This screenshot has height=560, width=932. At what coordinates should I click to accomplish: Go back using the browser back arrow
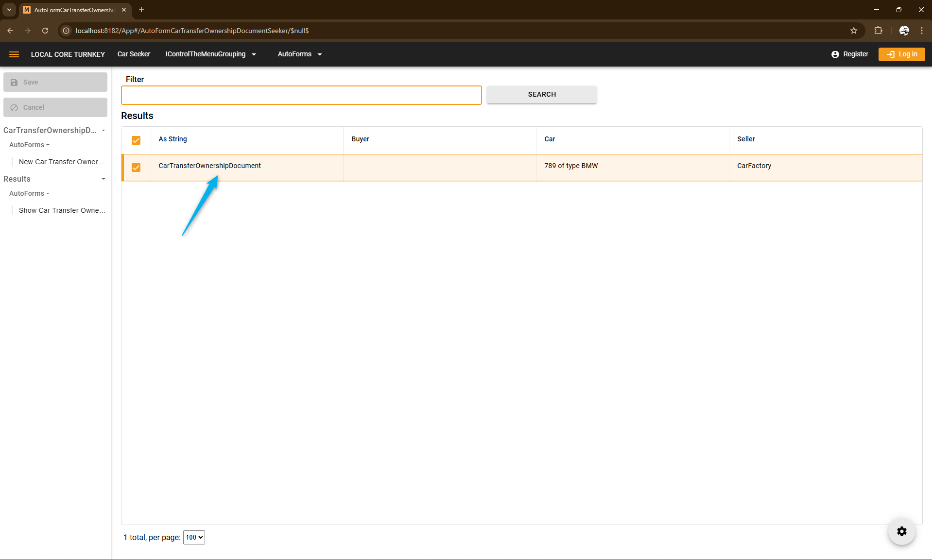tap(10, 31)
